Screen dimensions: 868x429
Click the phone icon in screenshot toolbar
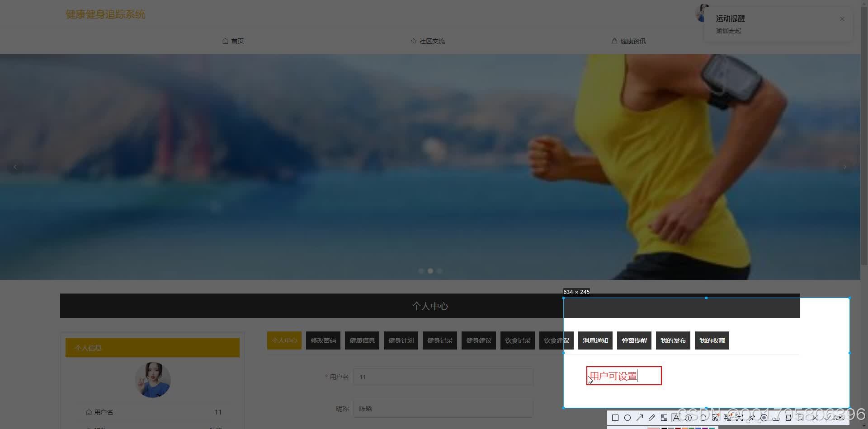[788, 418]
